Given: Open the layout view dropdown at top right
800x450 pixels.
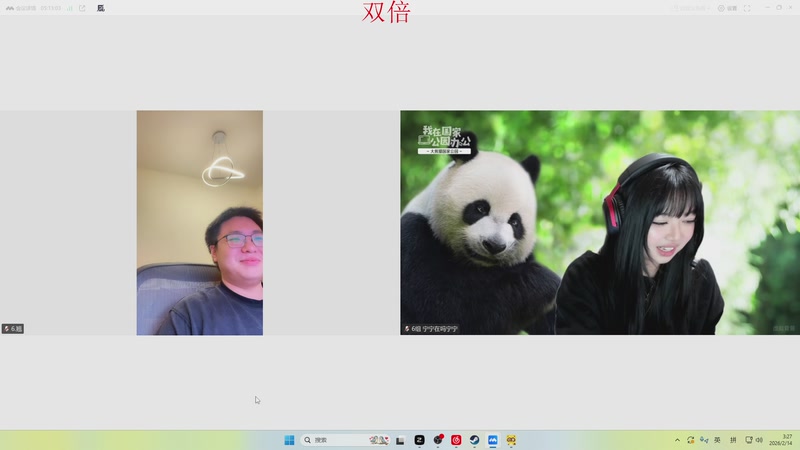Looking at the screenshot, I should pyautogui.click(x=691, y=8).
